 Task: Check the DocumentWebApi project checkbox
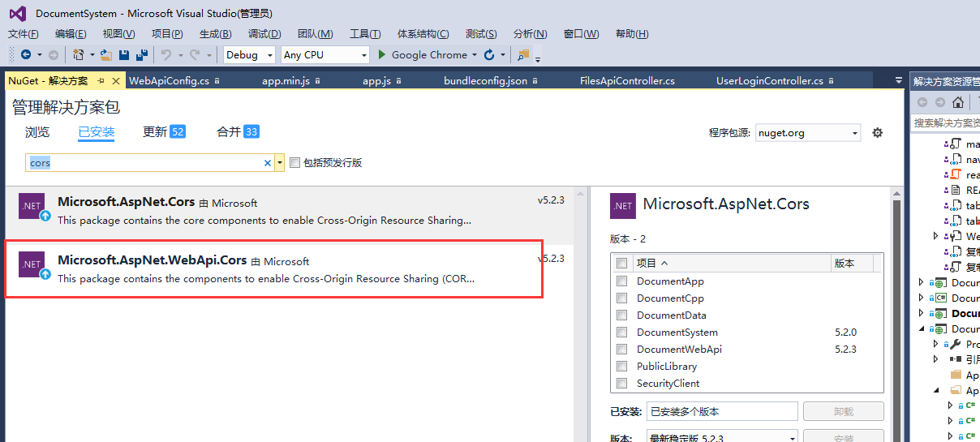pyautogui.click(x=621, y=350)
